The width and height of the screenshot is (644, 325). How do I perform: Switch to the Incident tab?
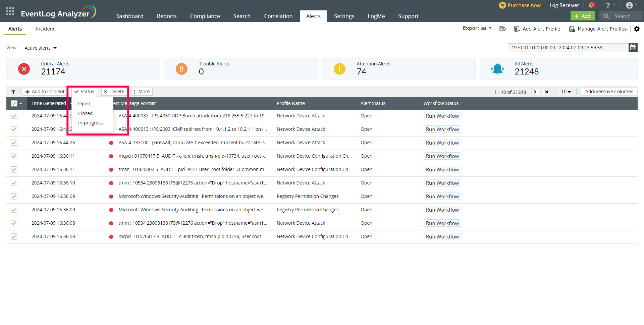click(45, 29)
